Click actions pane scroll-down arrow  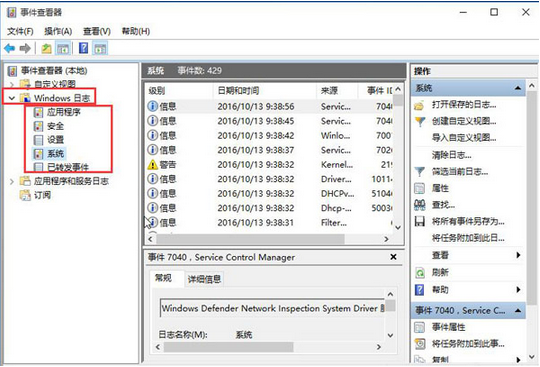pos(532,356)
